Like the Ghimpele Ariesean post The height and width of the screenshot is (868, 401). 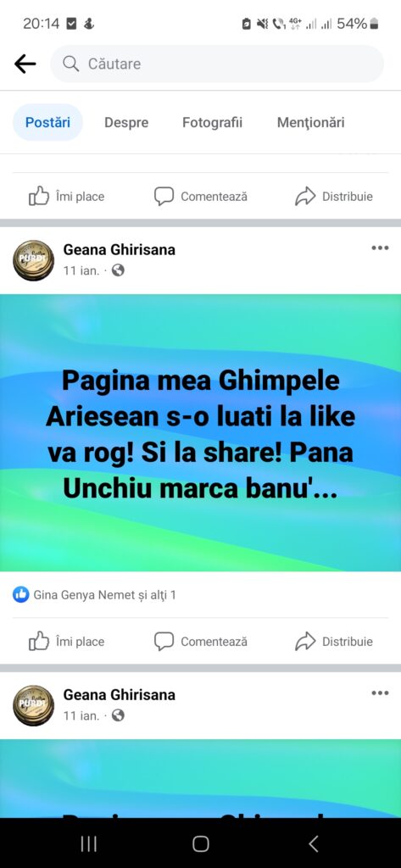coord(66,642)
